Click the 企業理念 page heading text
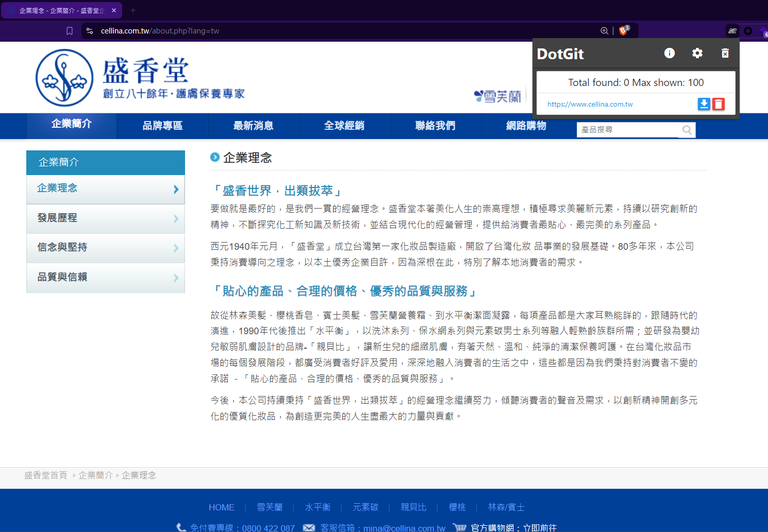This screenshot has width=768, height=532. 247,158
